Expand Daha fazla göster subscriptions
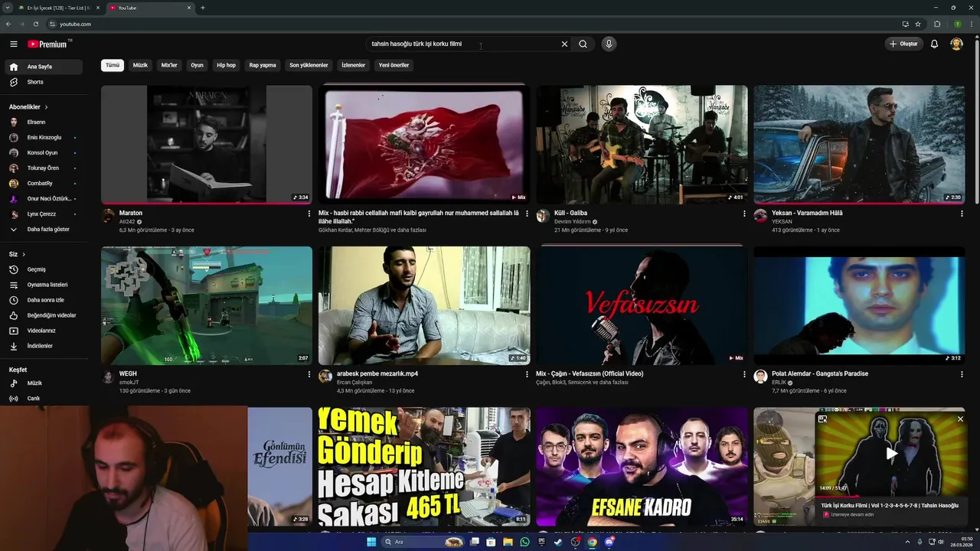 (42, 230)
